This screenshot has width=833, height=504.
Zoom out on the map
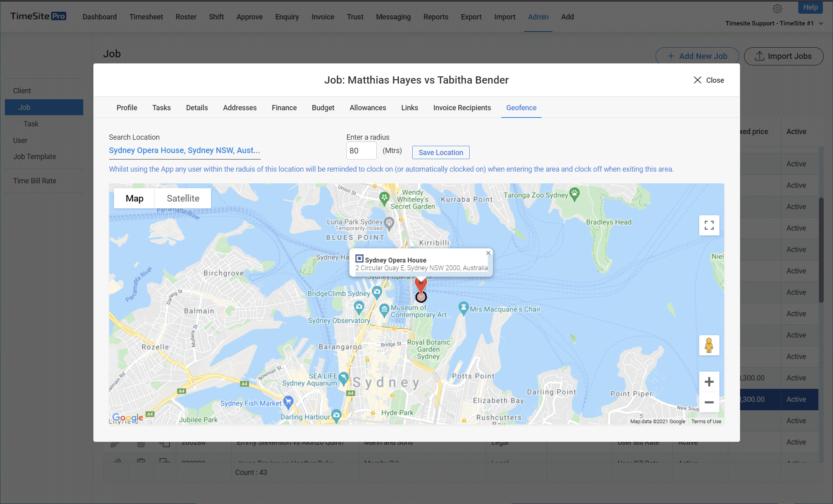pos(709,402)
